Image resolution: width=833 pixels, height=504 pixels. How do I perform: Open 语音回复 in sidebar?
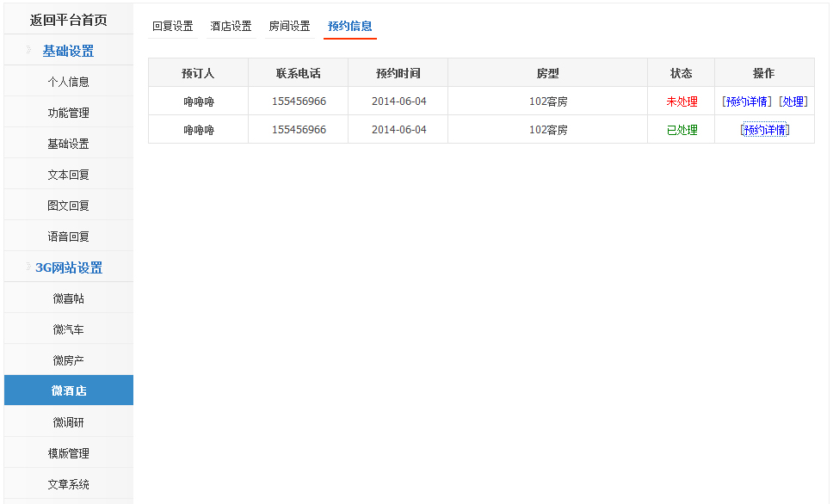tap(69, 237)
